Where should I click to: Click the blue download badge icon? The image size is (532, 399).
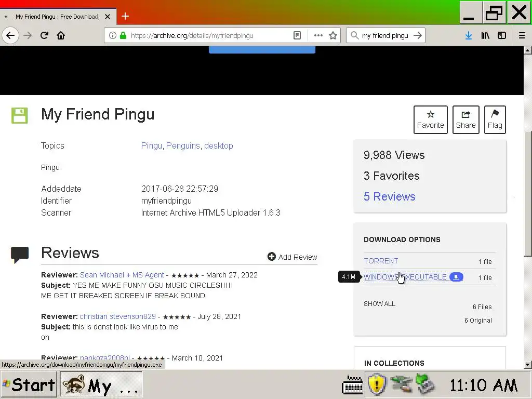456,277
